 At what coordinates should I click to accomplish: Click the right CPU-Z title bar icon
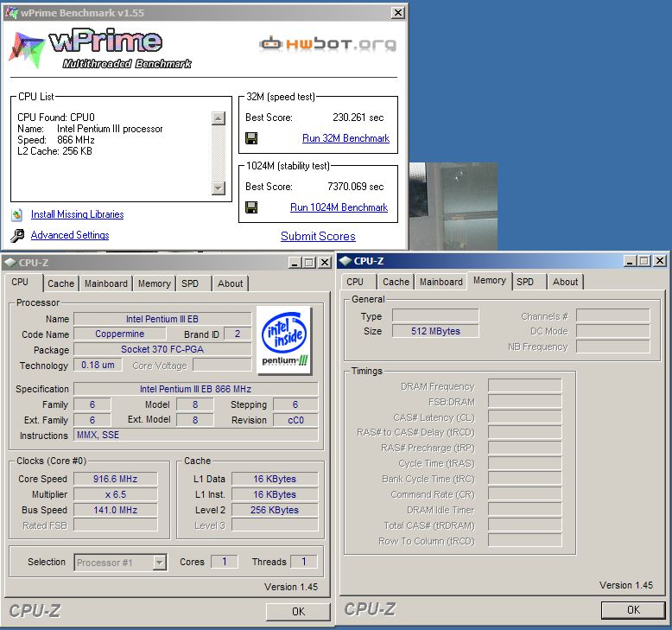346,261
